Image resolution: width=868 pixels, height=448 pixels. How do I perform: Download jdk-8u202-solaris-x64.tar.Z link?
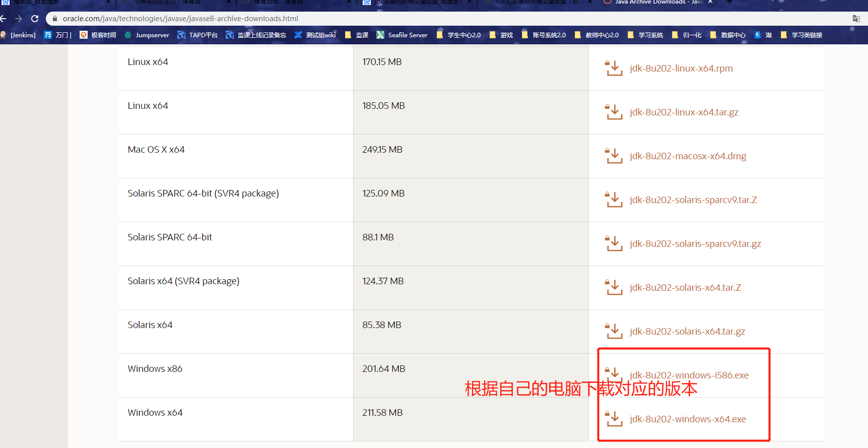[x=685, y=288]
